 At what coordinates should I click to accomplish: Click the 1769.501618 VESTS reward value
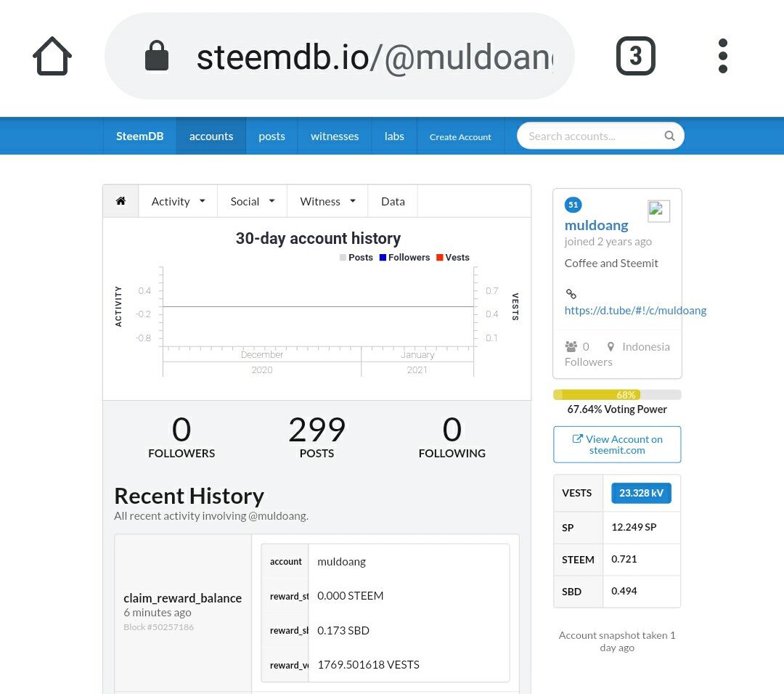tap(369, 664)
